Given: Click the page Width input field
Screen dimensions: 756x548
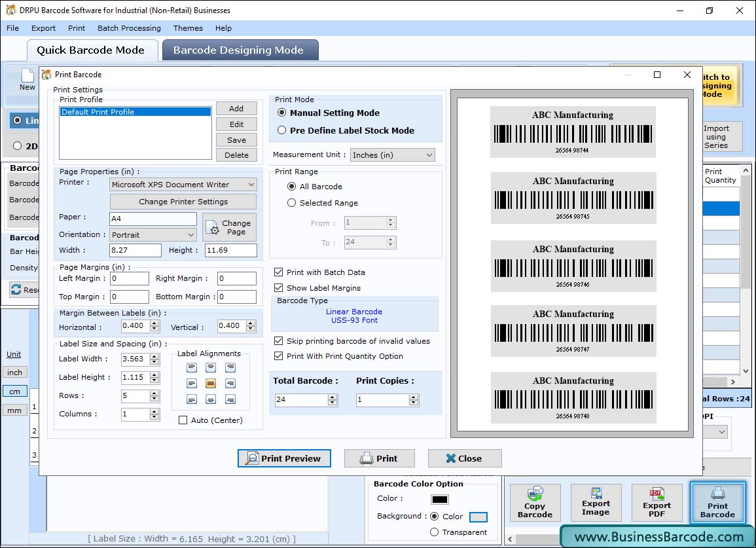Looking at the screenshot, I should tap(135, 250).
